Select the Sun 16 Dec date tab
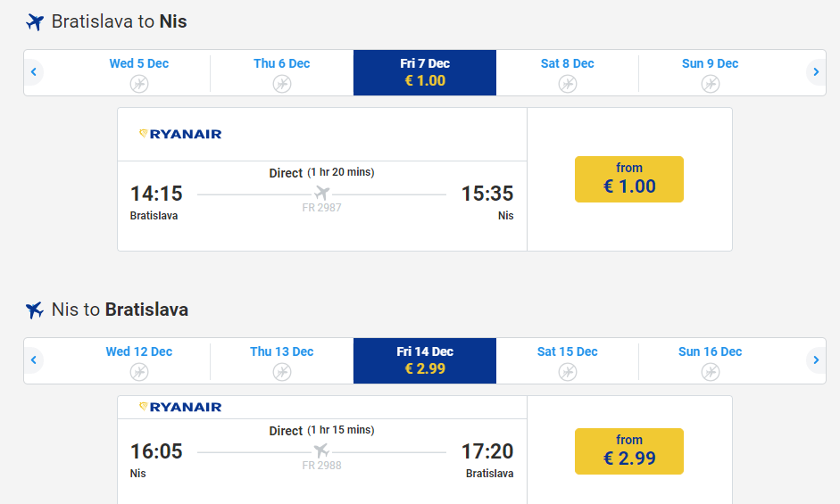The width and height of the screenshot is (840, 504). (x=711, y=360)
